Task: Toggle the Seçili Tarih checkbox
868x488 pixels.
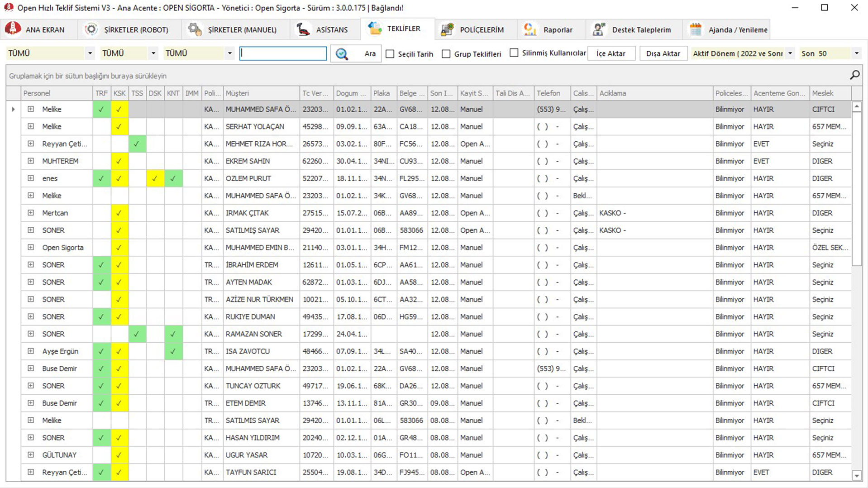Action: click(x=390, y=54)
